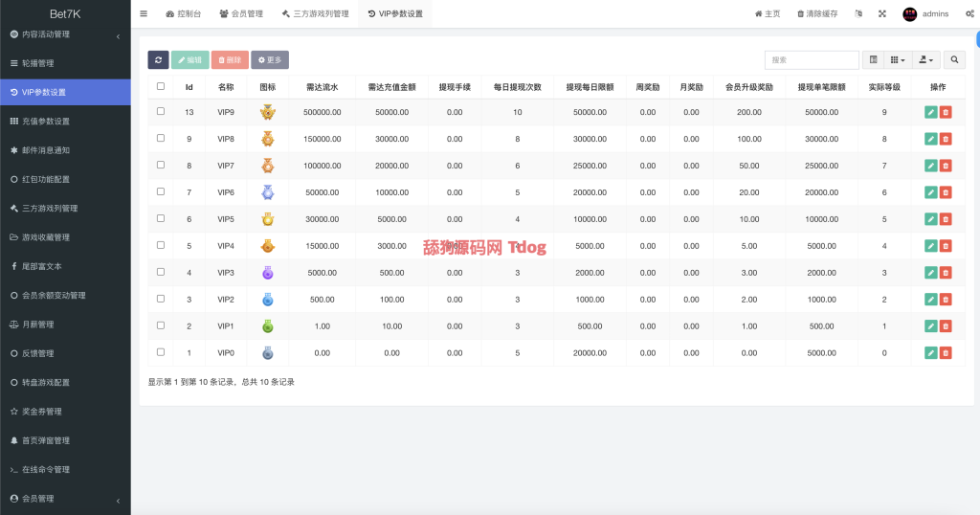Select the checkbox for VIP0 row
This screenshot has height=515, width=980.
[161, 352]
